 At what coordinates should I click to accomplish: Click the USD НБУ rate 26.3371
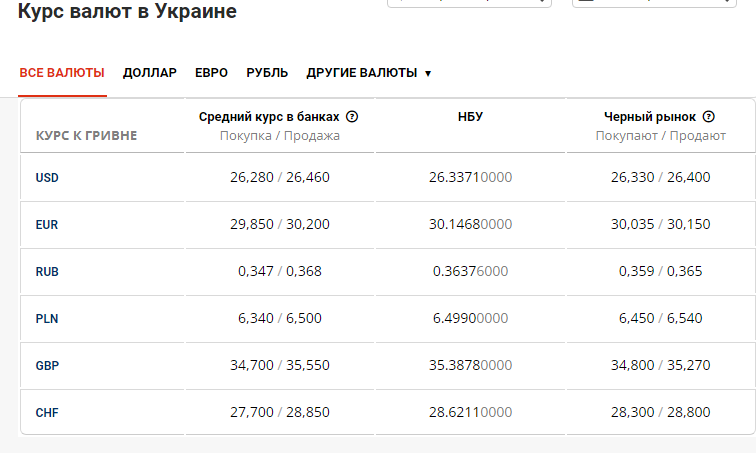point(470,178)
